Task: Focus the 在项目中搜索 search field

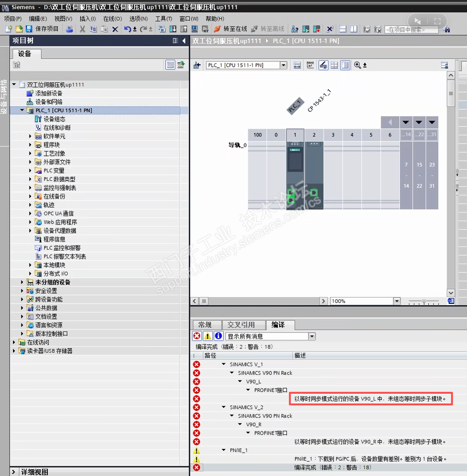Action: coord(411,30)
